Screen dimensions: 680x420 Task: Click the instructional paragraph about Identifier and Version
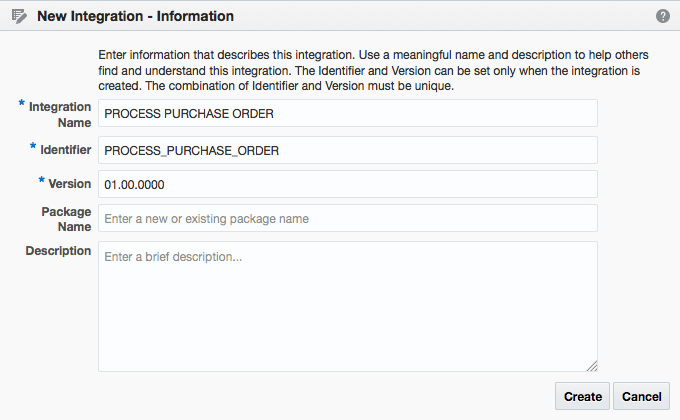(x=373, y=70)
